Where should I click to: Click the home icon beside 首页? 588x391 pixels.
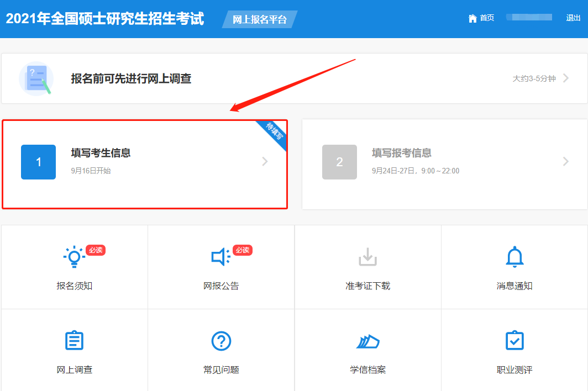473,18
